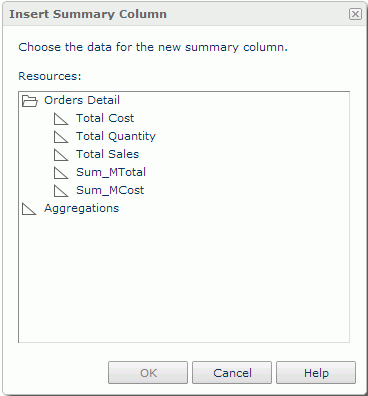Image resolution: width=368 pixels, height=396 pixels.
Task: Click the triangle icon beside Total Sales
Action: point(61,155)
